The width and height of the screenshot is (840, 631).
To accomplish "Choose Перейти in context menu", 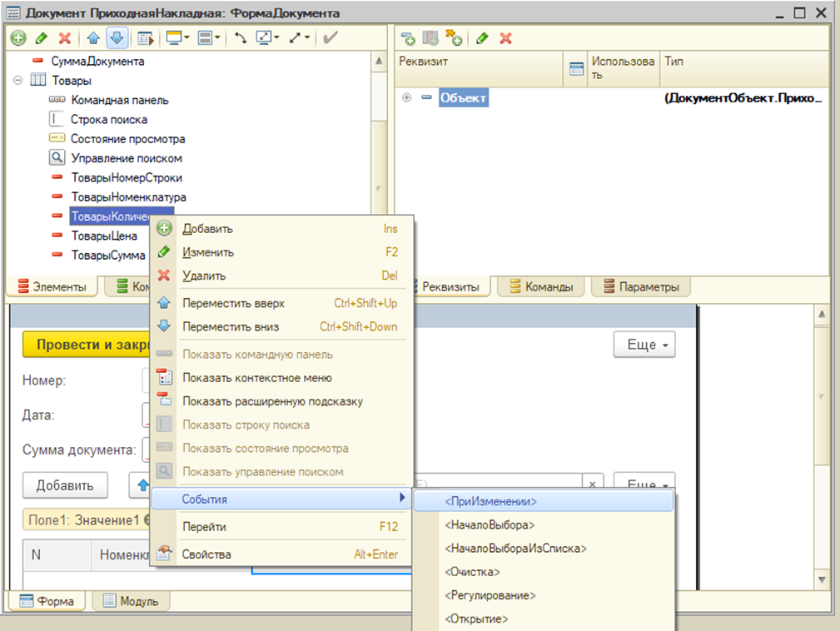I will (281, 527).
